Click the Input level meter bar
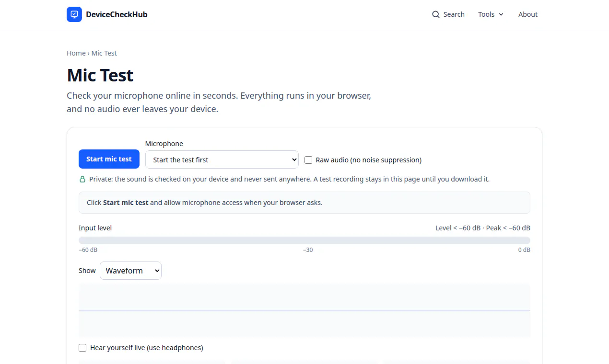The image size is (609, 364). point(304,240)
